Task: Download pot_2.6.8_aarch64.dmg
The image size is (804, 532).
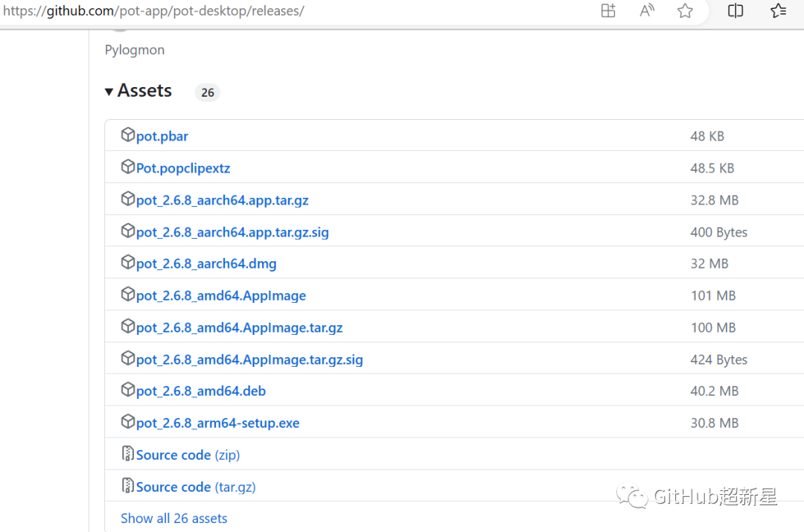Action: pyautogui.click(x=206, y=263)
